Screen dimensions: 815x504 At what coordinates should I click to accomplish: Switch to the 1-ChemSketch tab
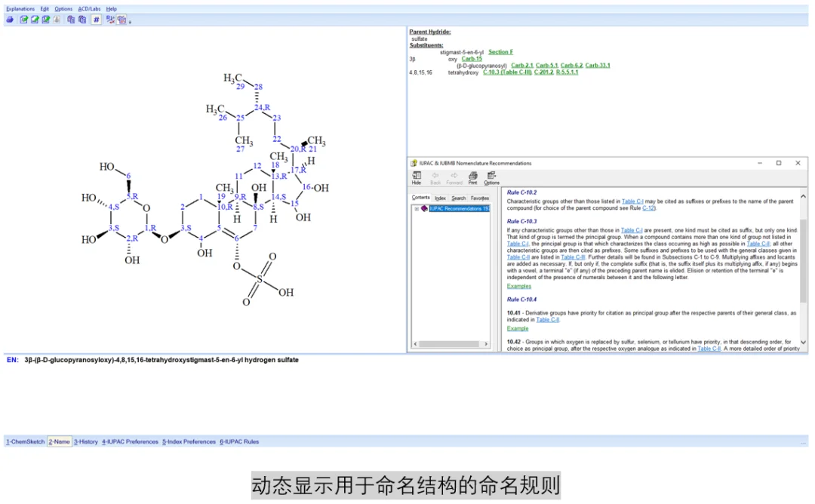(x=26, y=441)
